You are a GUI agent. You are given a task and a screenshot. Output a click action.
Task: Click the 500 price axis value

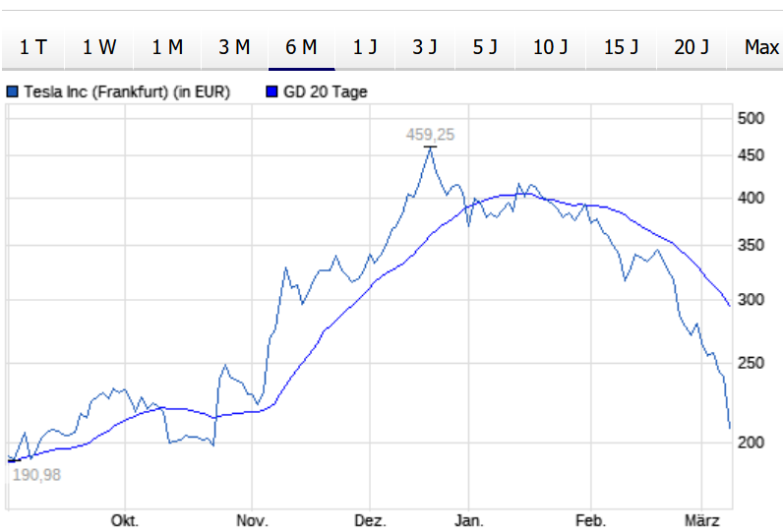click(x=752, y=119)
